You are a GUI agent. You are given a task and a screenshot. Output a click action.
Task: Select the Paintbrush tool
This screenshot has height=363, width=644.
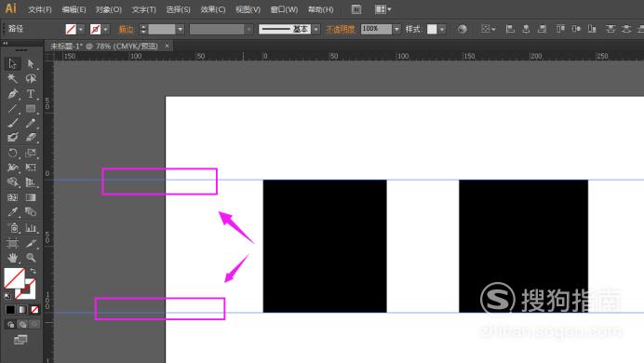12,123
